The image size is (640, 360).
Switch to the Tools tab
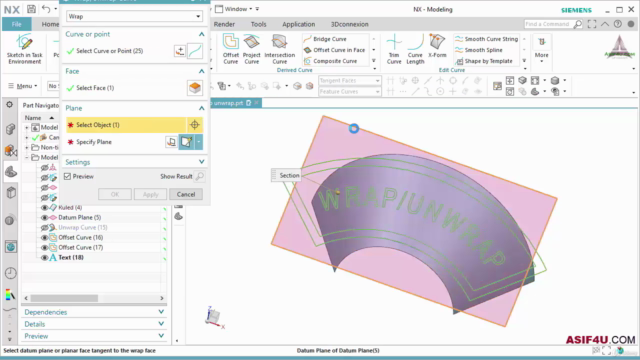click(x=258, y=24)
